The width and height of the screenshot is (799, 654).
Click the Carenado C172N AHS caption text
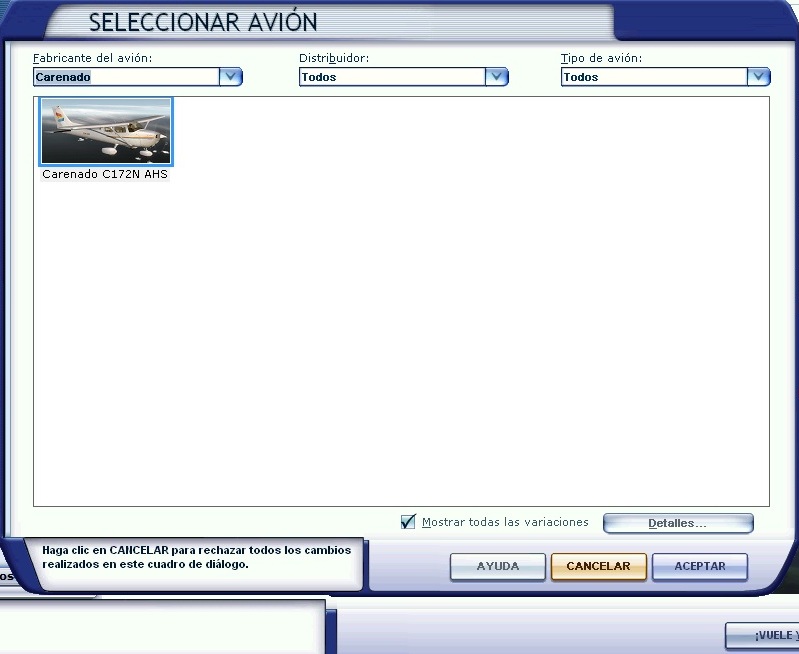pyautogui.click(x=105, y=174)
